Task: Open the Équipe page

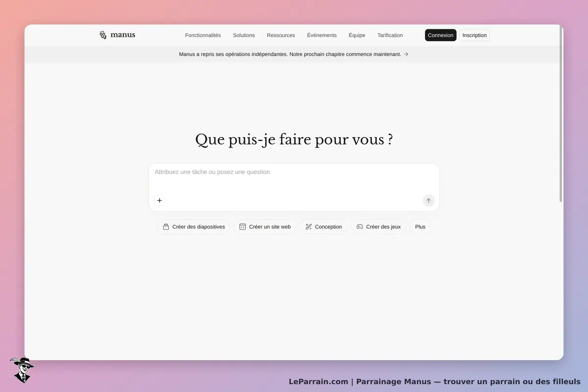Action: (357, 35)
